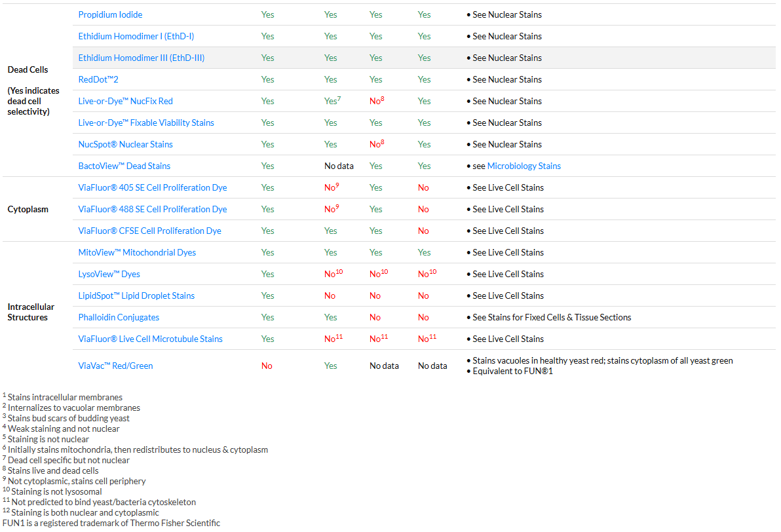
Task: Open ViaFluor® 488 SE Cell Proliferation Dye
Action: 153,209
